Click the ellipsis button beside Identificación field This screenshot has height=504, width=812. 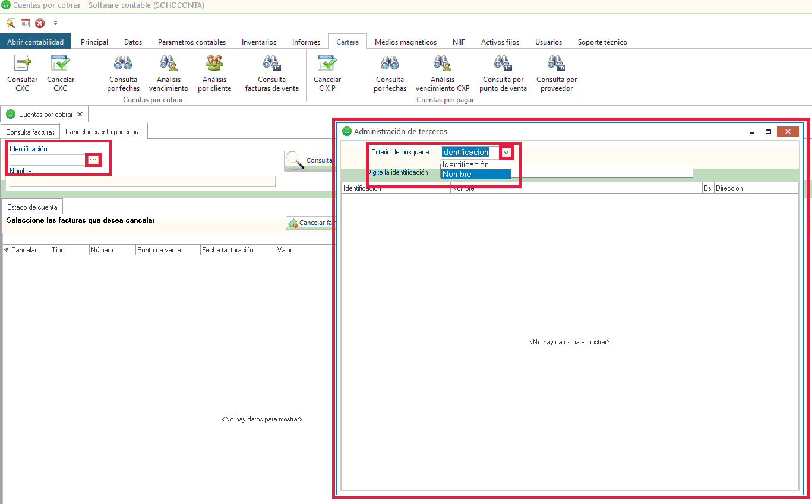click(93, 160)
